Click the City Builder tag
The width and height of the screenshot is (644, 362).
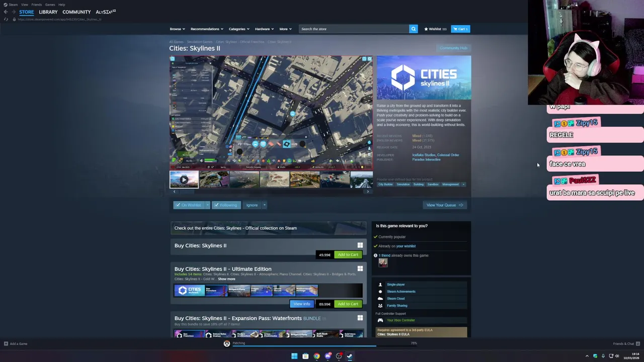tap(385, 185)
